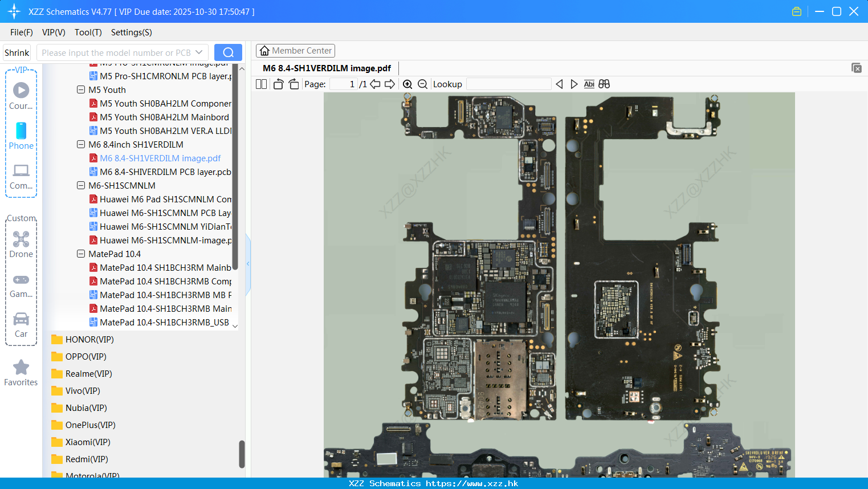The image size is (868, 489).
Task: Open Huawei M6-SH1SCMNLM PCB Layer file
Action: pyautogui.click(x=161, y=213)
